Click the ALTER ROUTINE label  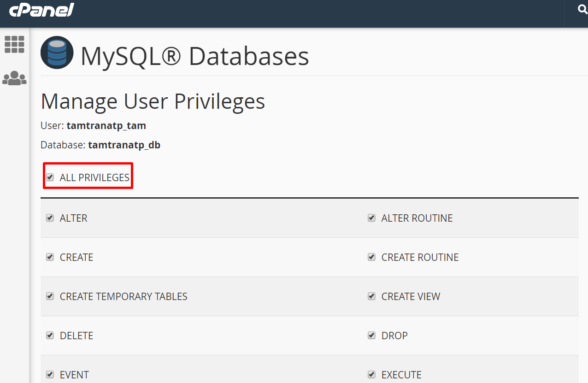(417, 218)
